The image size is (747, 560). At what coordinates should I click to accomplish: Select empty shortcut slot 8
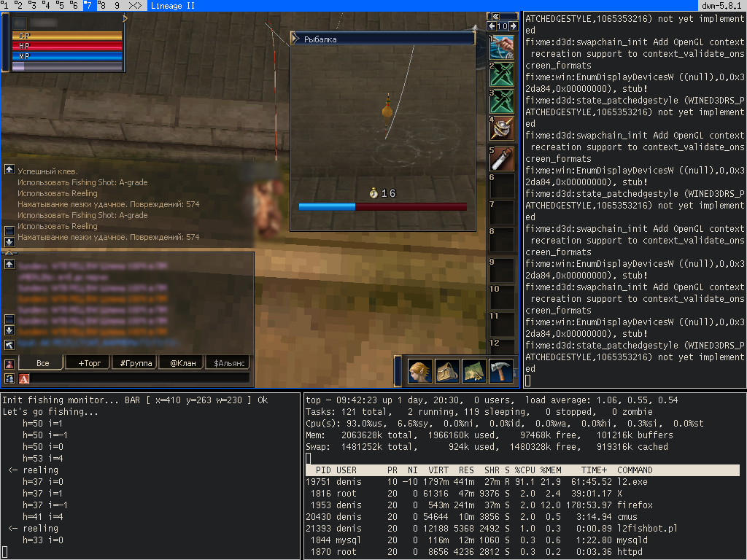[x=502, y=240]
